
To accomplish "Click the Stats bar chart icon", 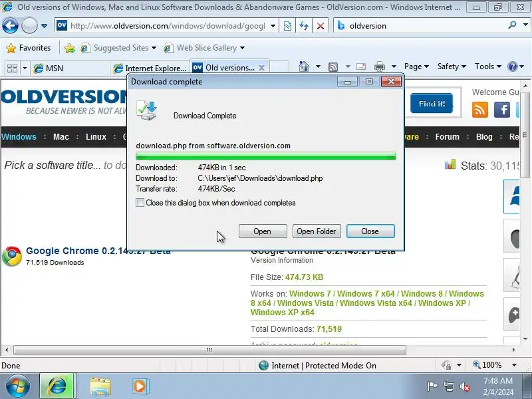I will click(x=450, y=165).
